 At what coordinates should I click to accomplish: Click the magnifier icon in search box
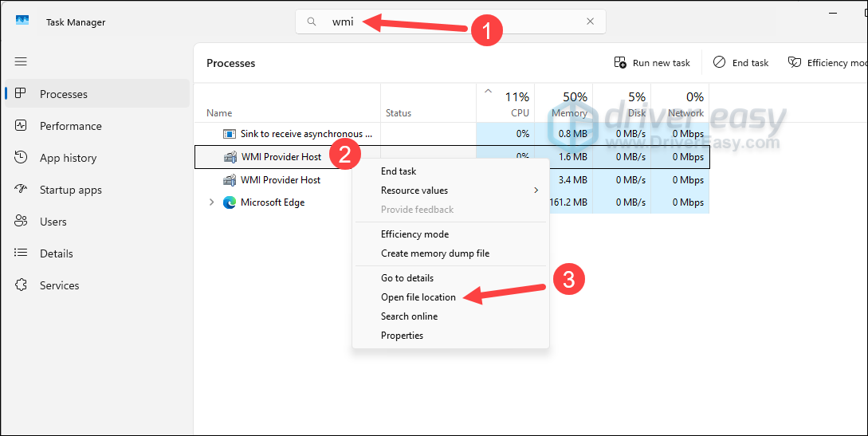point(312,22)
